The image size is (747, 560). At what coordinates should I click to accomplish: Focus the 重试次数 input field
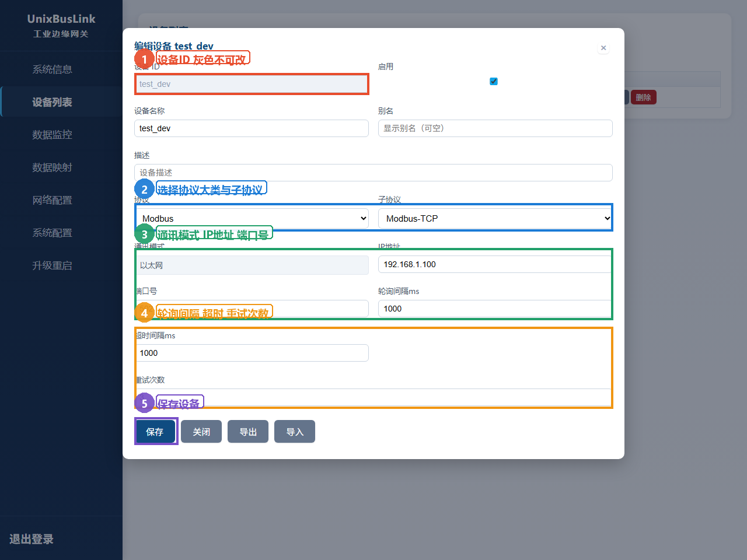coord(373,397)
